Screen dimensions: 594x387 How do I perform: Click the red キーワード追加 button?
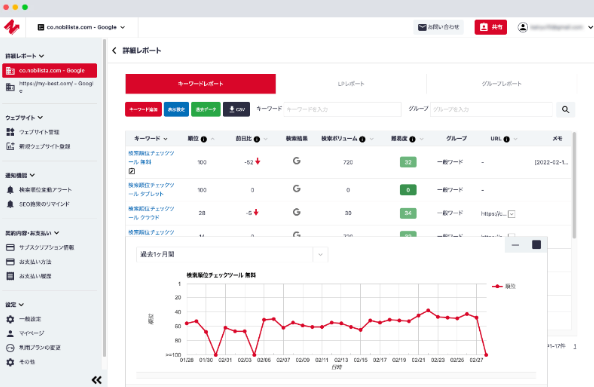coord(143,109)
